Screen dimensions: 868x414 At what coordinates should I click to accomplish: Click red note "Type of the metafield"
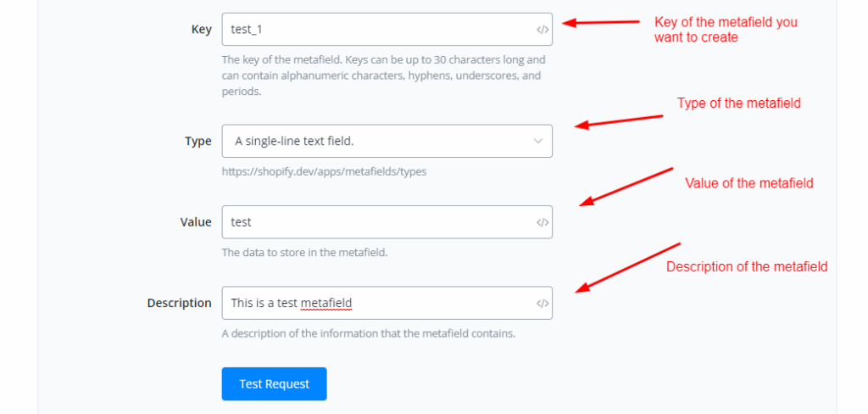738,103
